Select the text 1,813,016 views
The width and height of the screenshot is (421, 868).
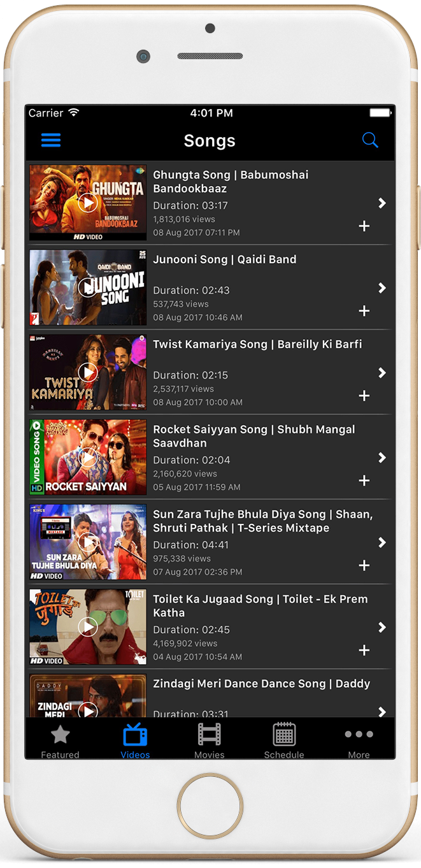click(x=183, y=219)
